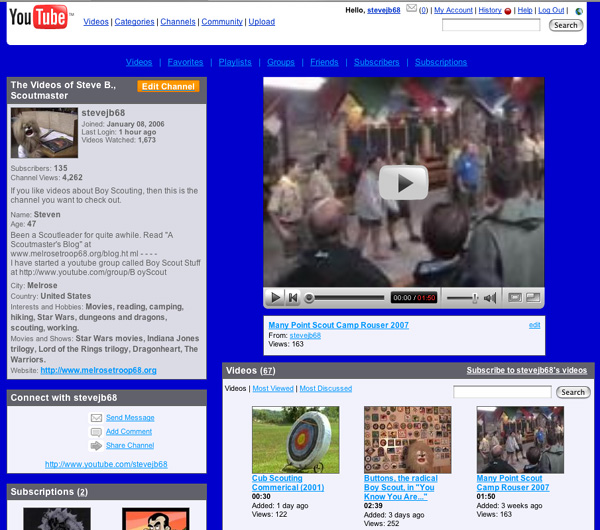Click the globe icon beside Log Out
This screenshot has width=600, height=530.
(579, 11)
